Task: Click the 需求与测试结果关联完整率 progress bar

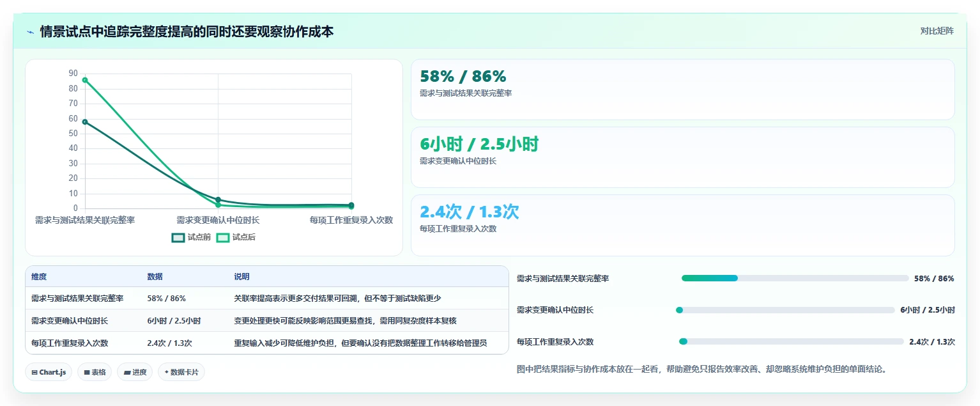Action: click(x=795, y=278)
